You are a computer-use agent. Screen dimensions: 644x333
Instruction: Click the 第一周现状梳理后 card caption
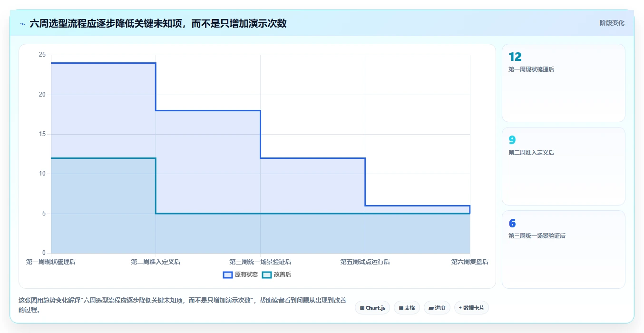[x=531, y=69]
